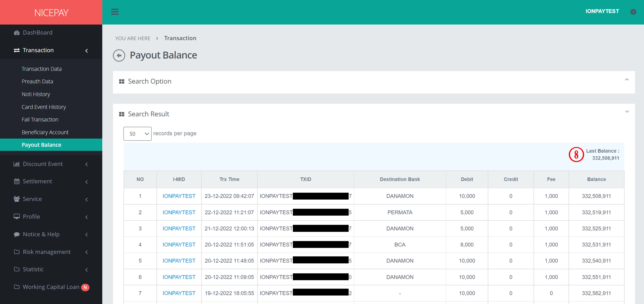Click the 8,000 debit cell
The height and width of the screenshot is (304, 644).
pos(467,245)
